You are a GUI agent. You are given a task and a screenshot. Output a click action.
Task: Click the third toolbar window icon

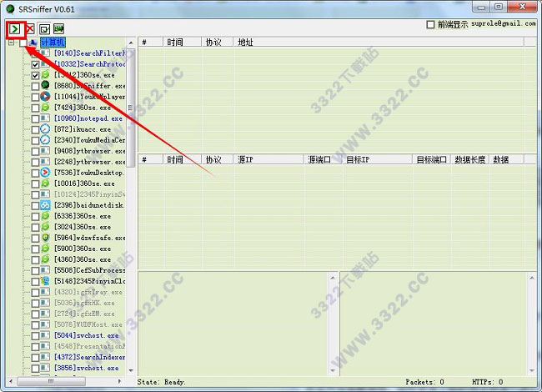pyautogui.click(x=44, y=29)
